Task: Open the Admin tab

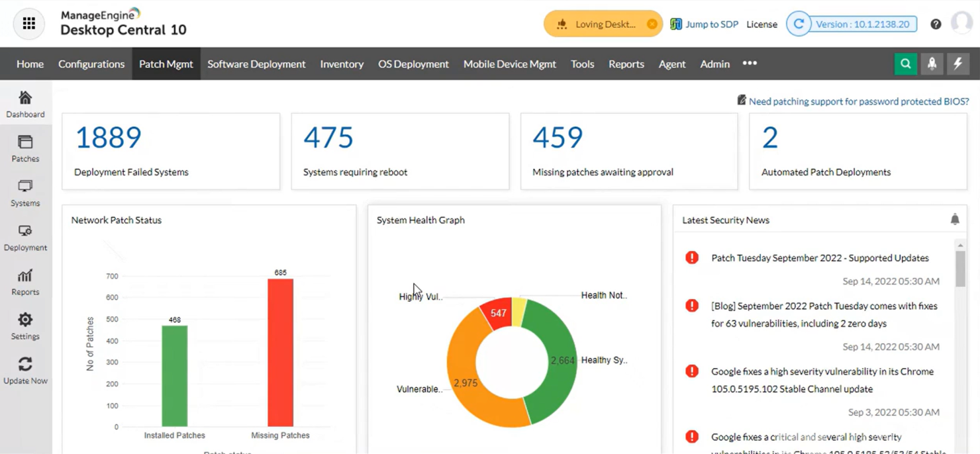Action: coord(715,64)
